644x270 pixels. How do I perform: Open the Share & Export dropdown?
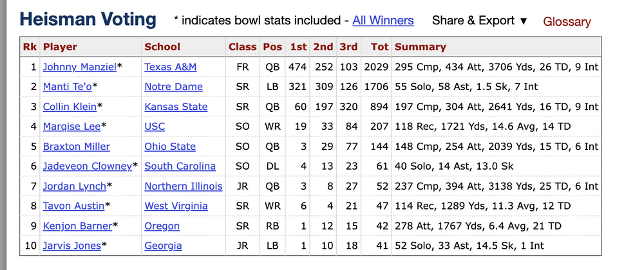(x=479, y=21)
